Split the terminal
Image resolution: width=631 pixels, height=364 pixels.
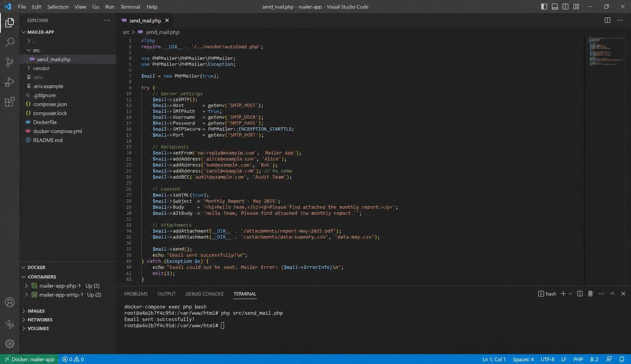click(580, 293)
